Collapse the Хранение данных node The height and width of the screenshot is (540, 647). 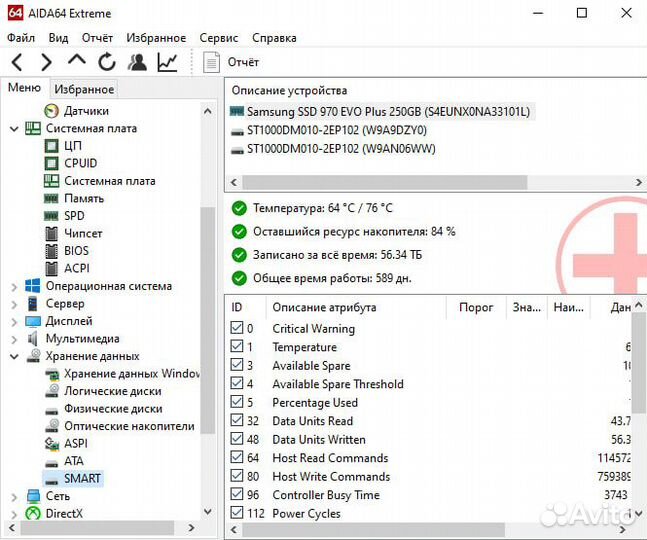(14, 356)
